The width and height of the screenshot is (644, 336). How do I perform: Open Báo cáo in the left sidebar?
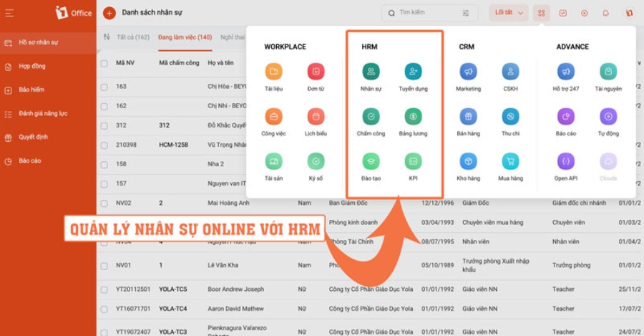30,160
